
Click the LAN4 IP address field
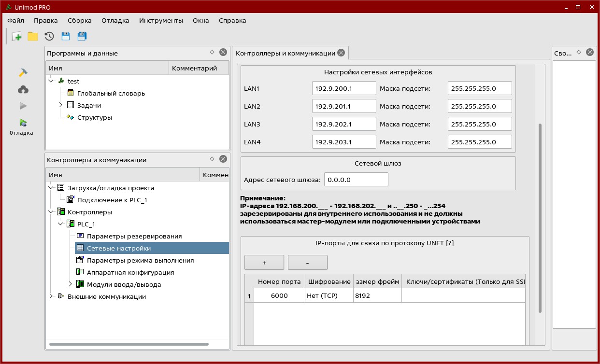(x=344, y=142)
